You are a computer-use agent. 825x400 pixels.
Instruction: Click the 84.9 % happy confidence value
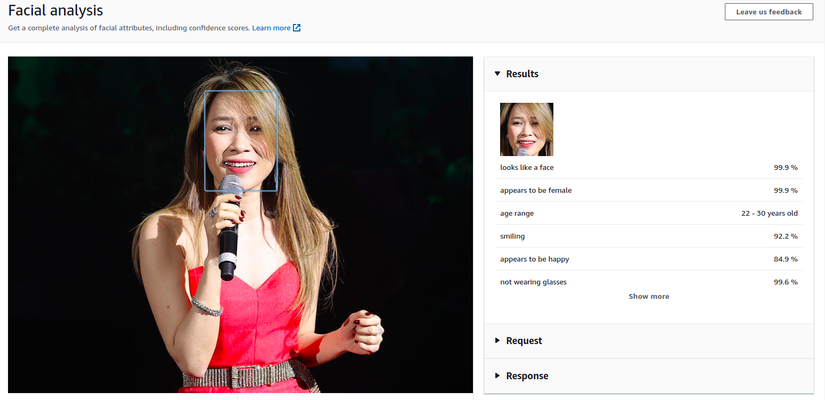(x=786, y=259)
